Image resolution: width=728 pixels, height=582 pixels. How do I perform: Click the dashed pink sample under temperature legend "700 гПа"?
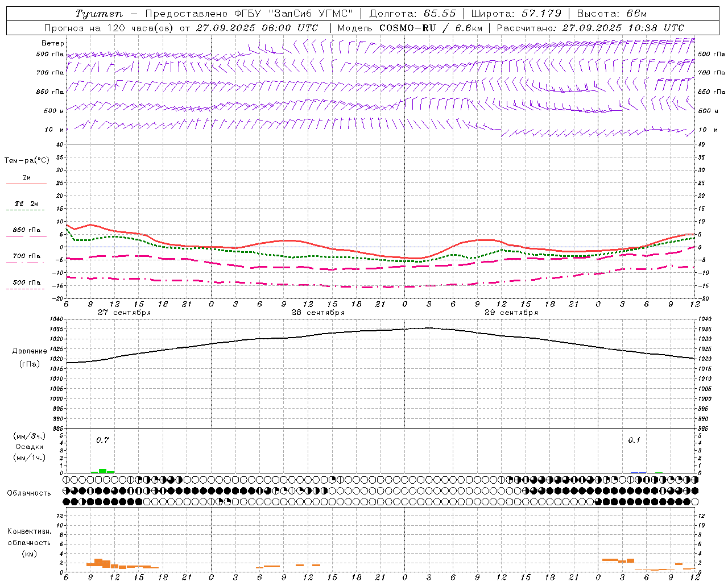[25, 263]
